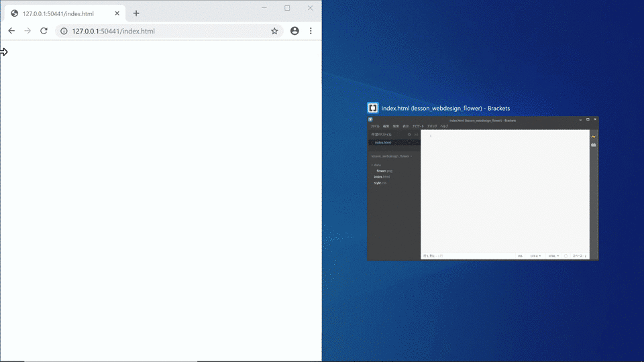This screenshot has height=362, width=644.
Task: Close the Chrome window
Action: click(x=310, y=8)
